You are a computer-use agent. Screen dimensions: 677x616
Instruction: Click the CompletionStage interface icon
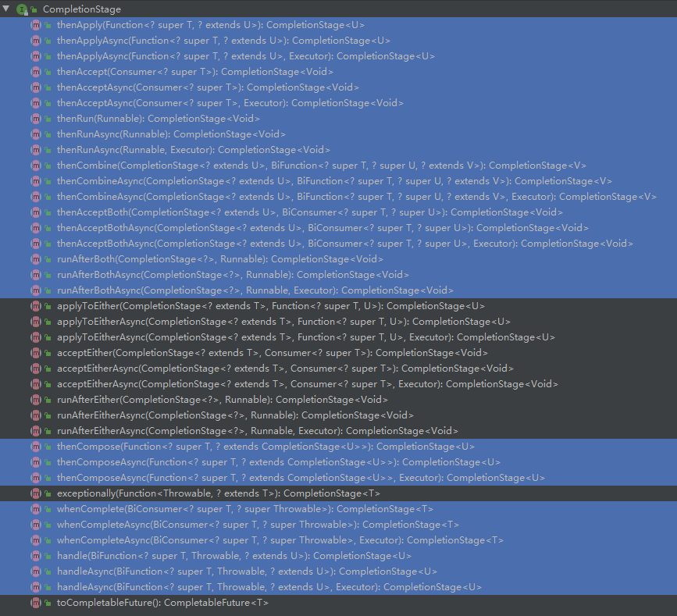coord(22,9)
